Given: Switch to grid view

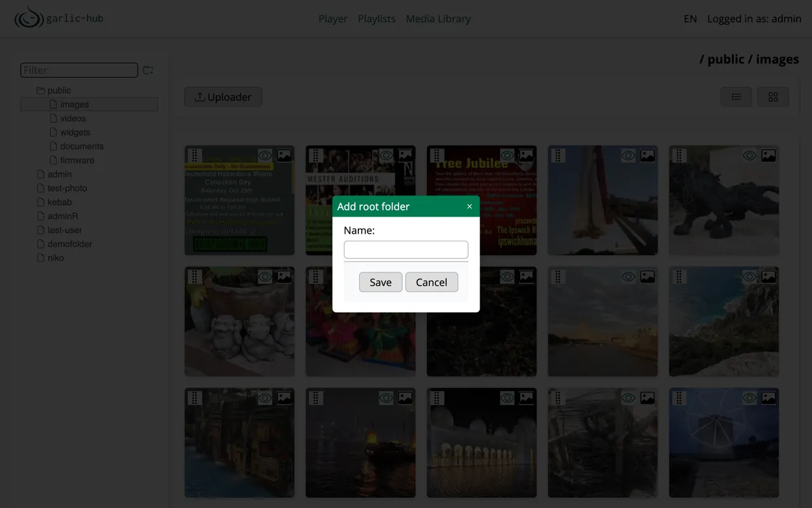Looking at the screenshot, I should [x=773, y=97].
